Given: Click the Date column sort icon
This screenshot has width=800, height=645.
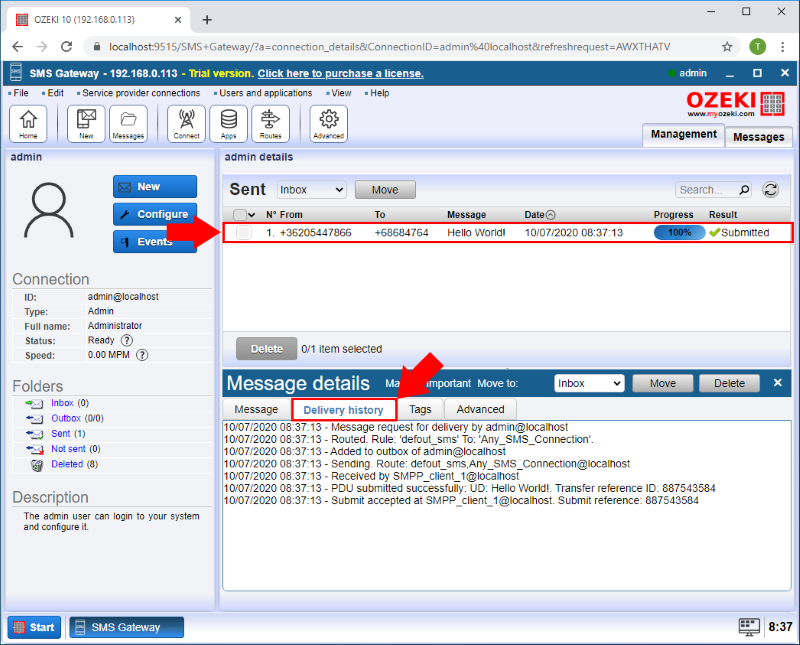Looking at the screenshot, I should tap(551, 215).
